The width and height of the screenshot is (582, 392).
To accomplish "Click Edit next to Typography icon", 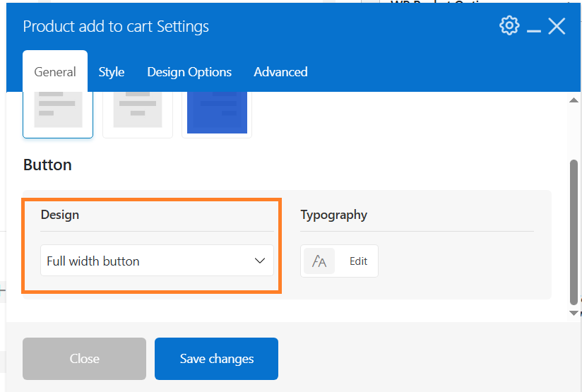I will (358, 261).
